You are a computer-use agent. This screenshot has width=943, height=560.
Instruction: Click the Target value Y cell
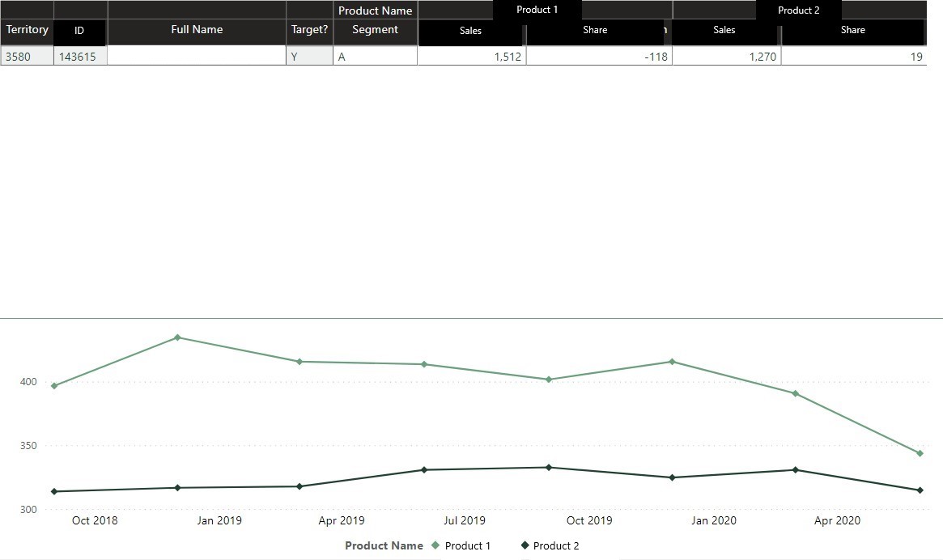309,57
